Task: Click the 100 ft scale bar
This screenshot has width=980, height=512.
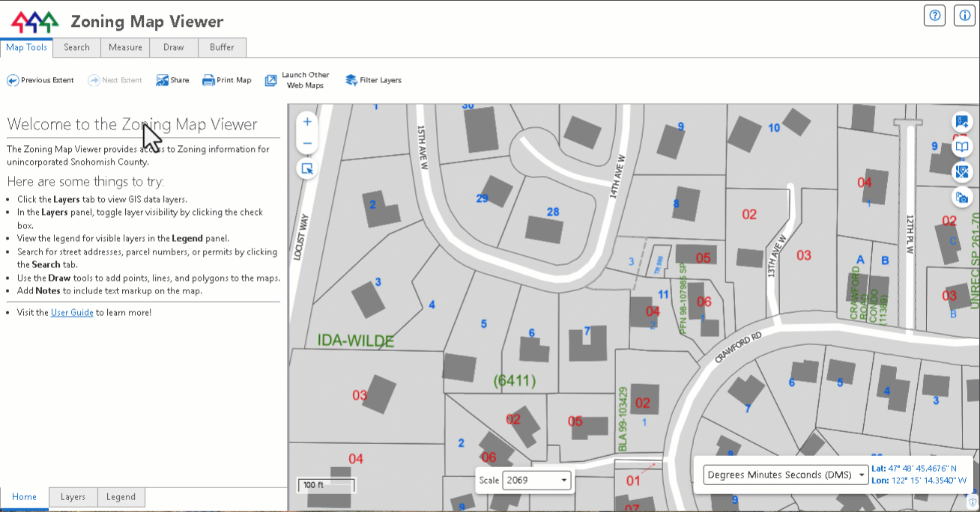Action: pos(326,485)
